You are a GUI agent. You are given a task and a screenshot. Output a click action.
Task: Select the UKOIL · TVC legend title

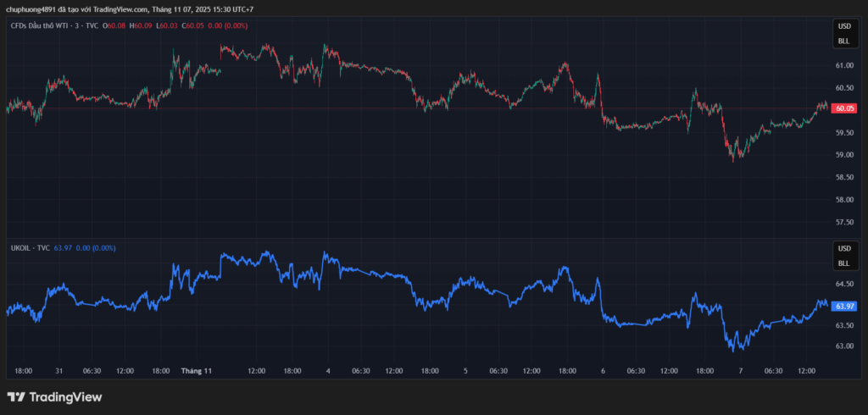coord(30,248)
